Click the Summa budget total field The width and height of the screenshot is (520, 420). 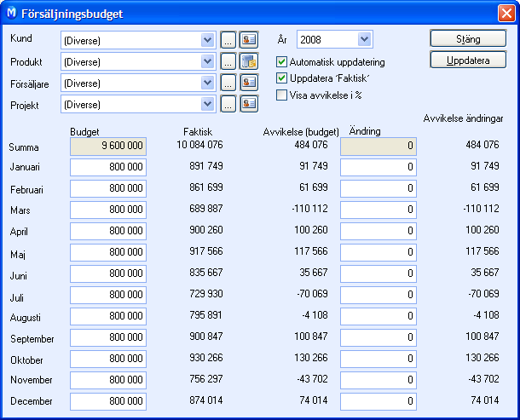[x=108, y=147]
